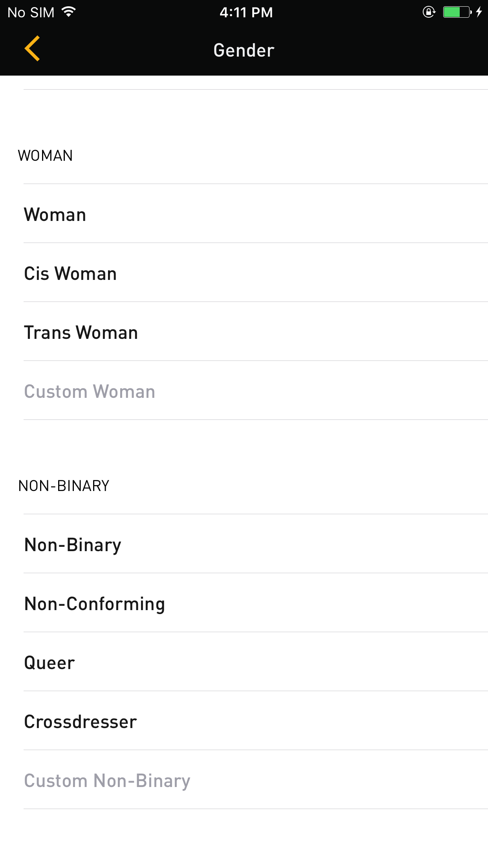Viewport: 488px width, 868px height.
Task: Tap the WOMAN section header
Action: (45, 156)
